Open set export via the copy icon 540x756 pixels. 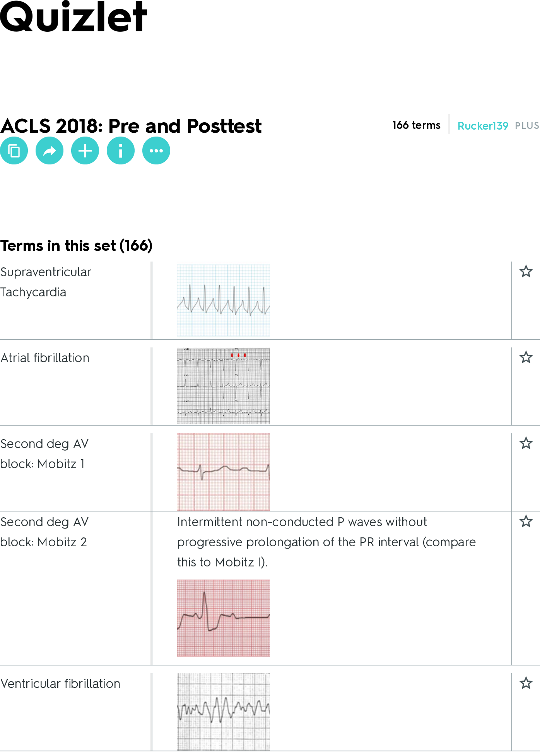14,151
